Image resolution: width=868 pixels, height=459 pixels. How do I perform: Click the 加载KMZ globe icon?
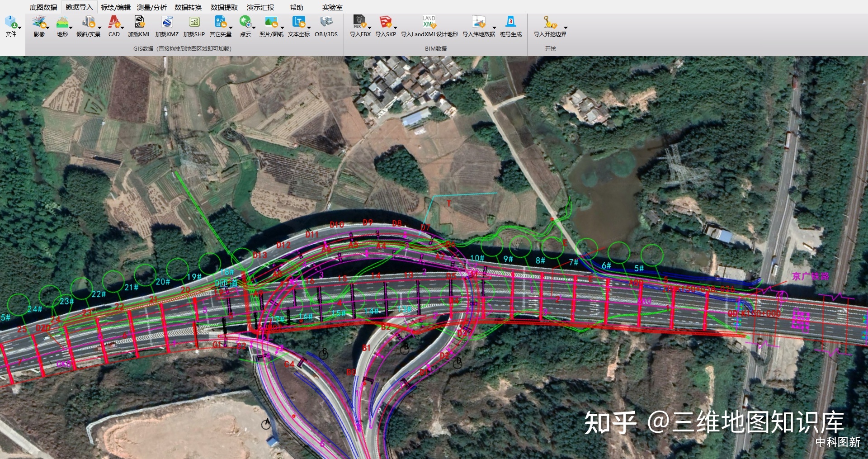167,22
